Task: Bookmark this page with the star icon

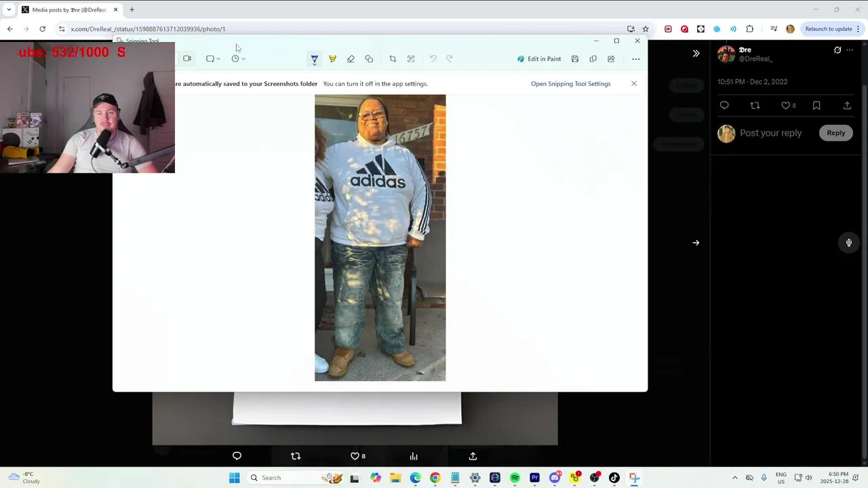Action: click(645, 29)
